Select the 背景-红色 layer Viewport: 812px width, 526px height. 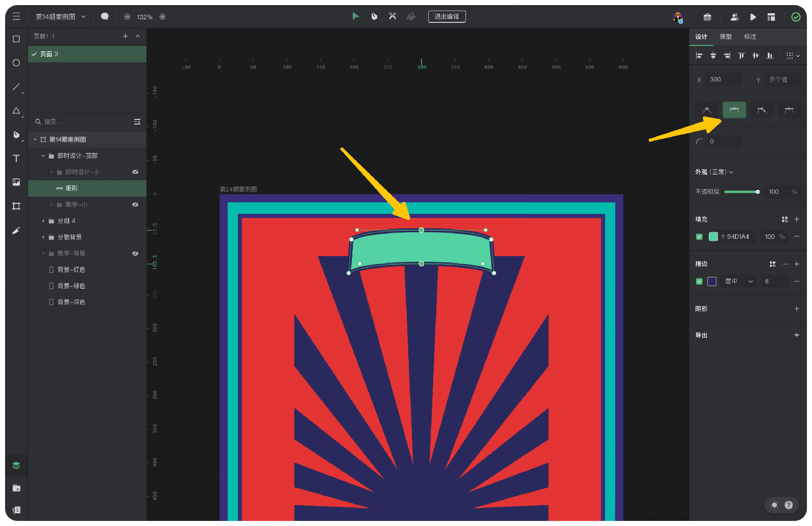87,269
